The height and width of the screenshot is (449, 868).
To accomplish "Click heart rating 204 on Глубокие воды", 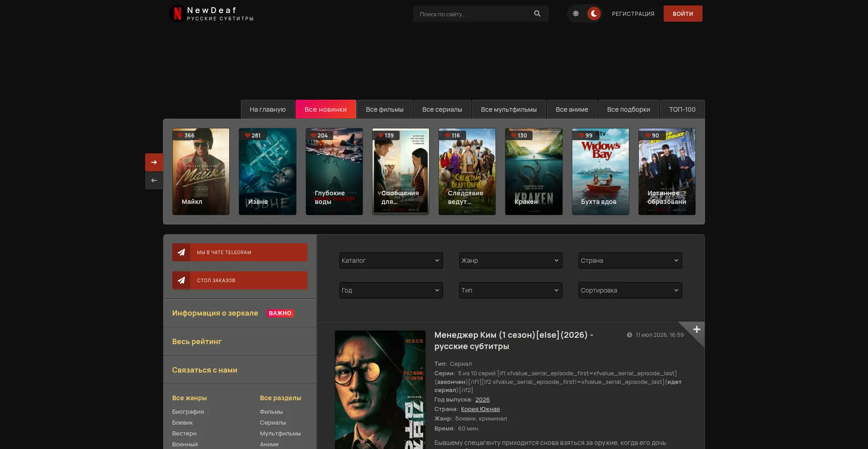I will [319, 135].
